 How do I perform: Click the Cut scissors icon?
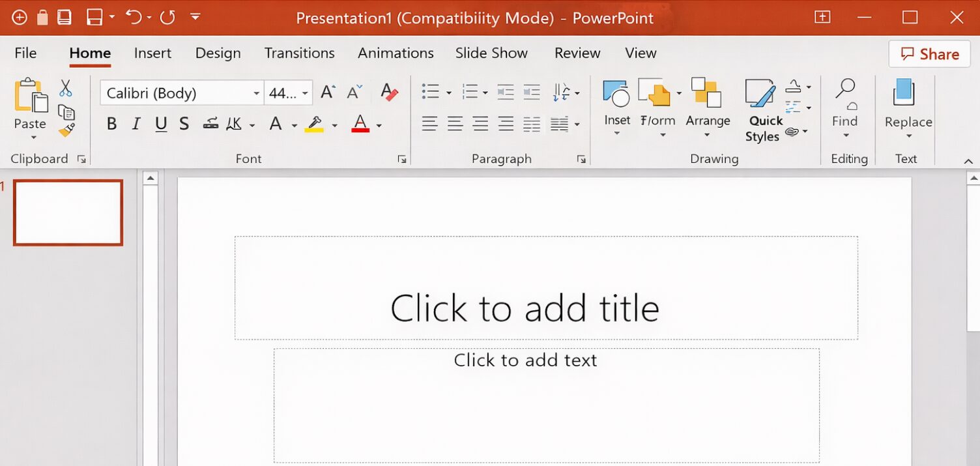pyautogui.click(x=65, y=89)
